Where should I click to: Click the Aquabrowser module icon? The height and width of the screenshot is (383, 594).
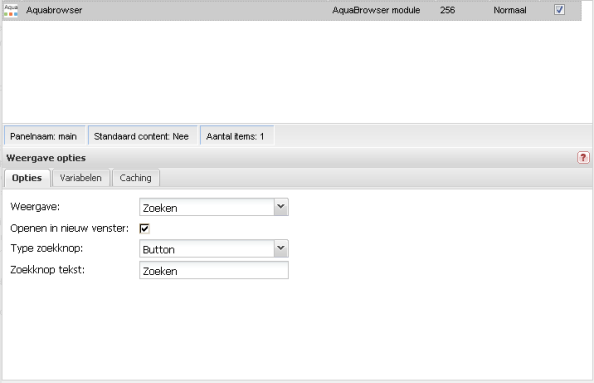11,10
